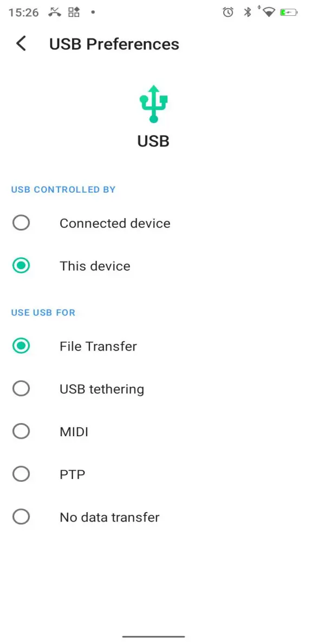Tap the back arrow icon
This screenshot has width=331, height=644.
(21, 43)
